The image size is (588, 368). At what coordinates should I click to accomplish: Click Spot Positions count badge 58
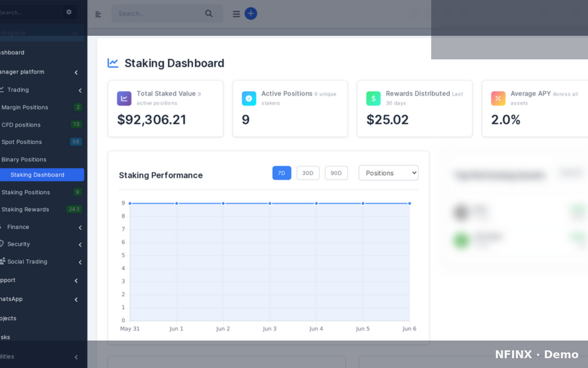click(x=76, y=142)
